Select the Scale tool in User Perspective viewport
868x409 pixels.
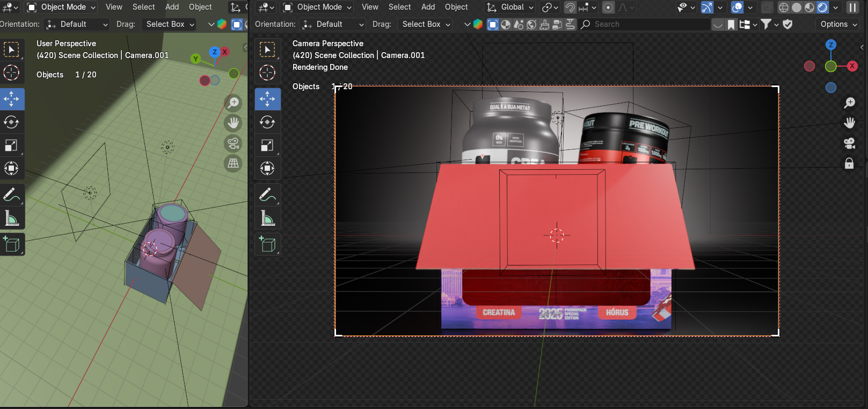pos(12,146)
